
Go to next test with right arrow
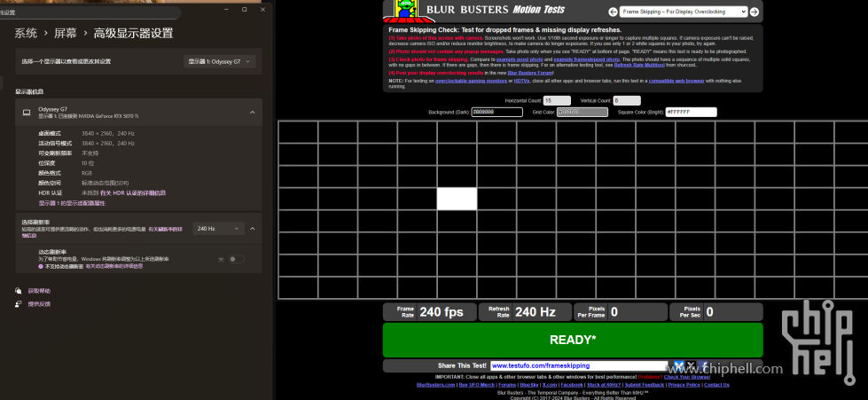(754, 12)
